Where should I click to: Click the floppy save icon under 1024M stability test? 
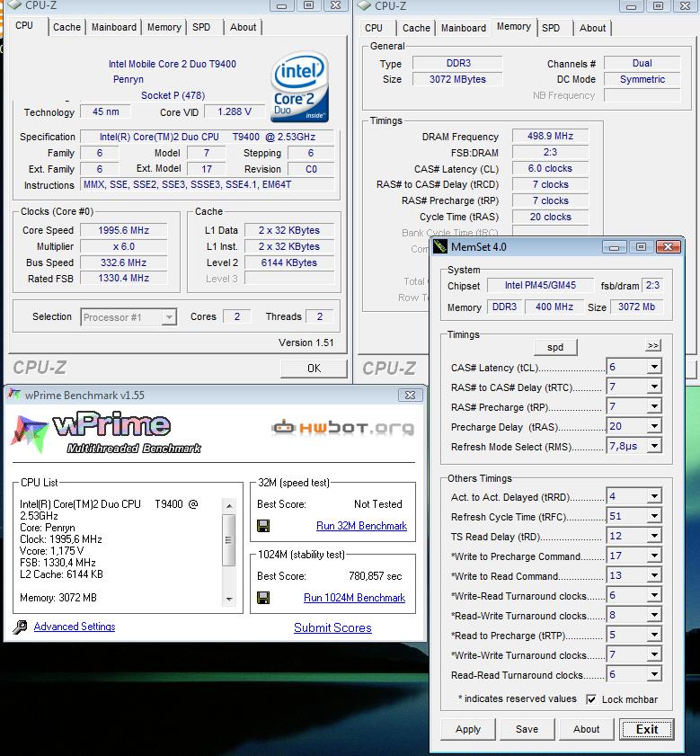point(263,598)
